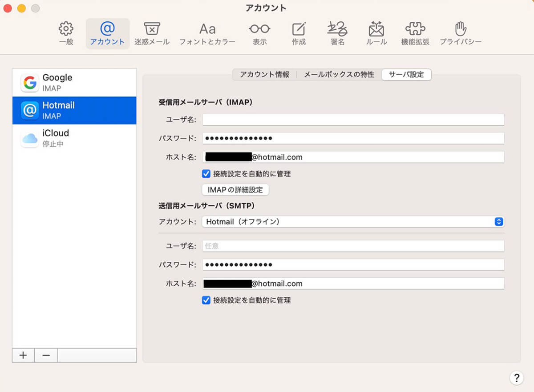Open the 一般 general preferences gear

66,33
